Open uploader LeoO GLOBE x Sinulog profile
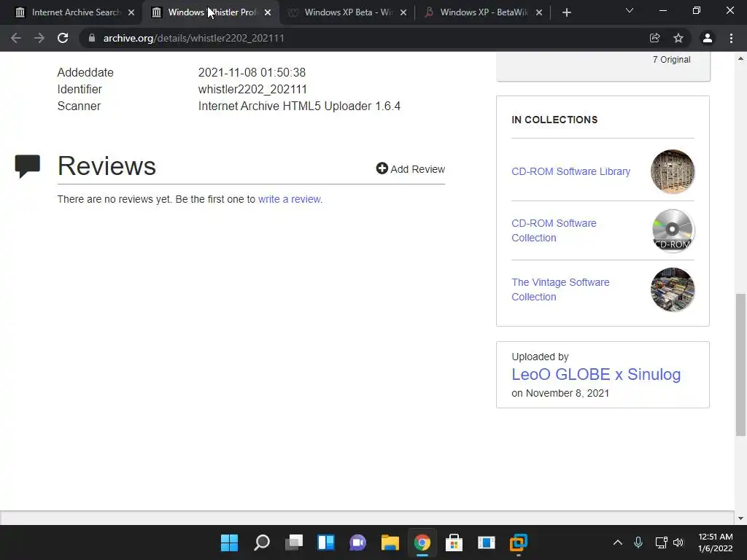Image resolution: width=747 pixels, height=560 pixels. (x=596, y=374)
